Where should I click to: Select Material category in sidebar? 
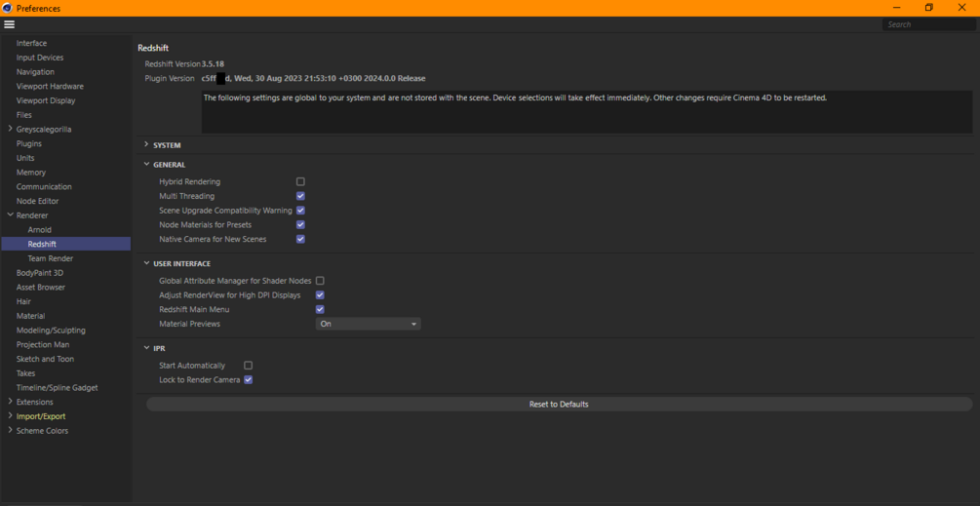click(x=30, y=316)
